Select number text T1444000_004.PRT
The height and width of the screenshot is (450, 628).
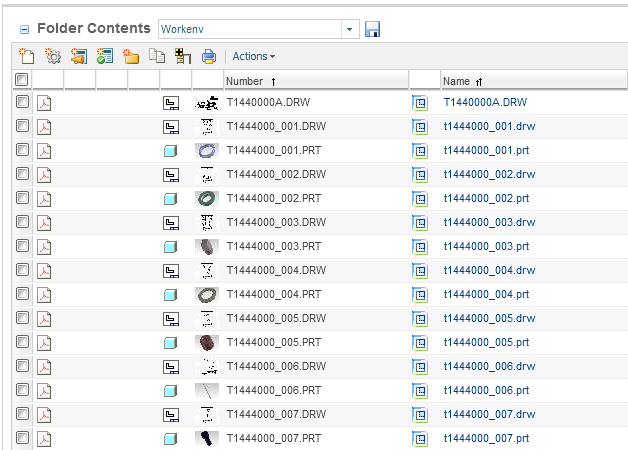[274, 294]
